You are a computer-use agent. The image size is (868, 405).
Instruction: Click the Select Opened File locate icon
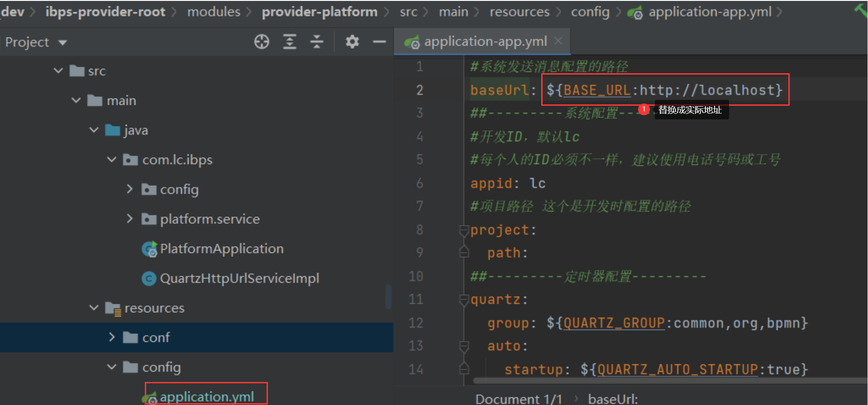pos(262,42)
